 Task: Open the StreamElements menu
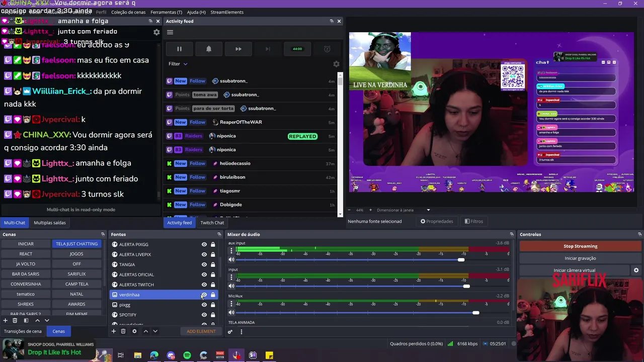(227, 12)
